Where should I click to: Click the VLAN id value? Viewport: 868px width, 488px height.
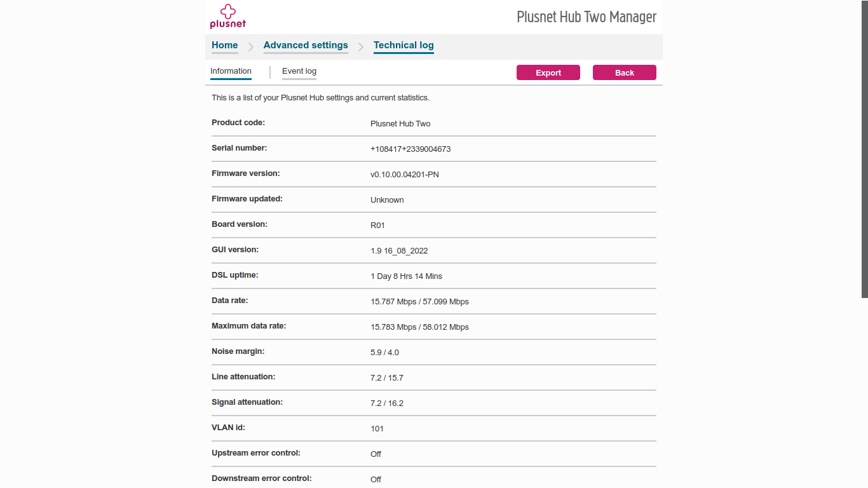click(377, 428)
